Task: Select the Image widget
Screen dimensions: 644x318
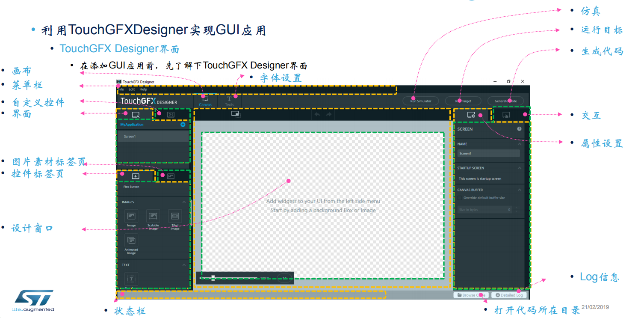Action: coord(130,216)
